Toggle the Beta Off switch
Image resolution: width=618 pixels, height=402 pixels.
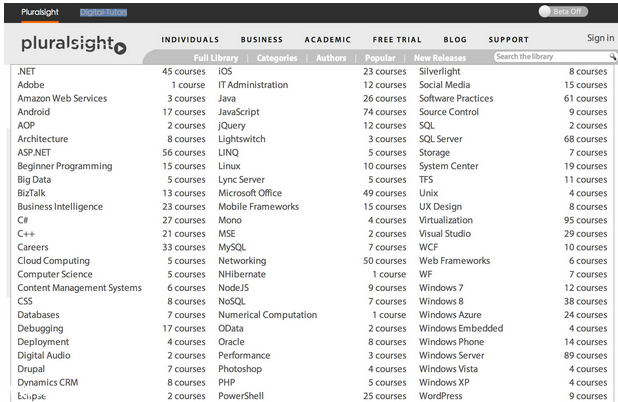click(x=563, y=11)
